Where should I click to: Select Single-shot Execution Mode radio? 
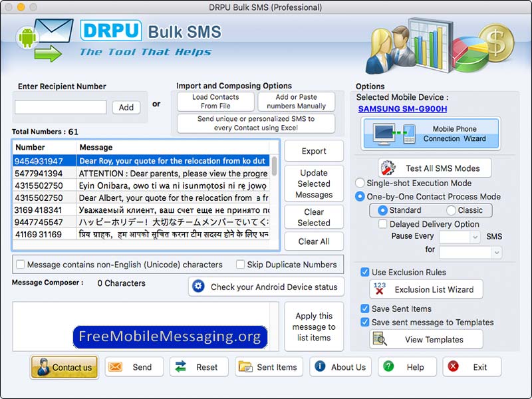pyautogui.click(x=360, y=183)
